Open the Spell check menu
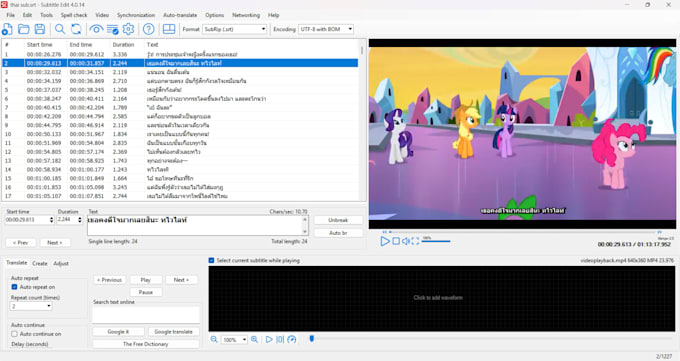This screenshot has height=361, width=680. pyautogui.click(x=74, y=15)
